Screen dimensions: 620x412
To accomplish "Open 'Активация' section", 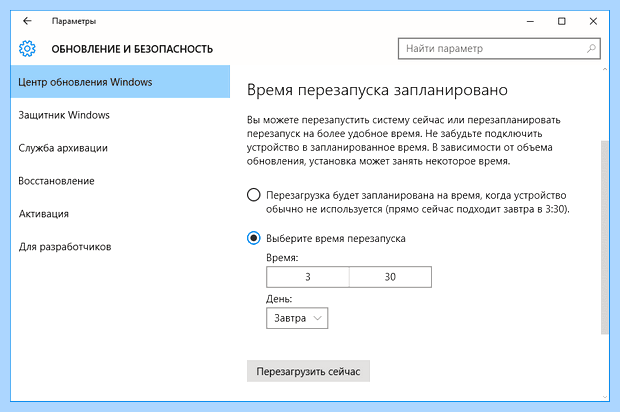I will [120, 214].
